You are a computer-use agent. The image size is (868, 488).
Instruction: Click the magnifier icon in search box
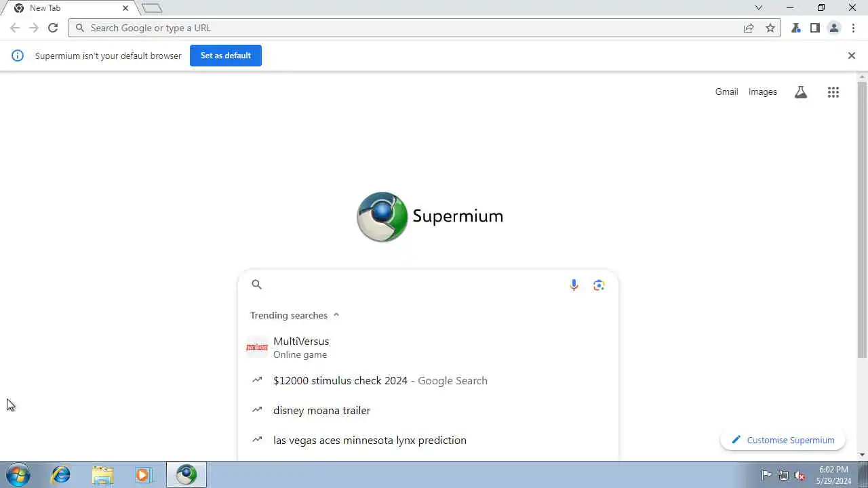coord(256,285)
